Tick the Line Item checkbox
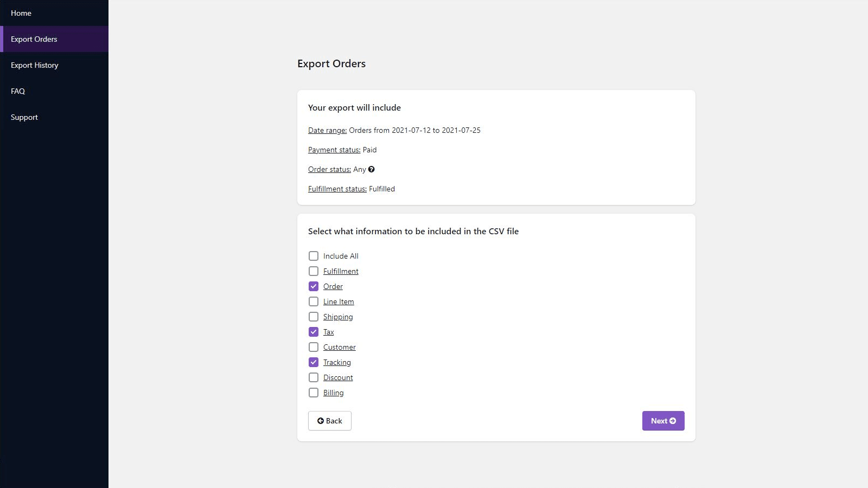This screenshot has height=488, width=868. [x=314, y=301]
